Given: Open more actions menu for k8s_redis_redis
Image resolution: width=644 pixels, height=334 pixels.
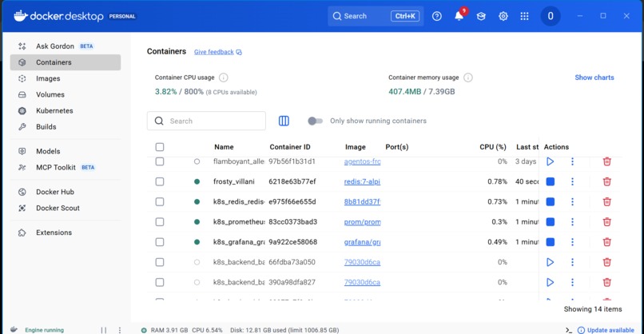Looking at the screenshot, I should [572, 201].
